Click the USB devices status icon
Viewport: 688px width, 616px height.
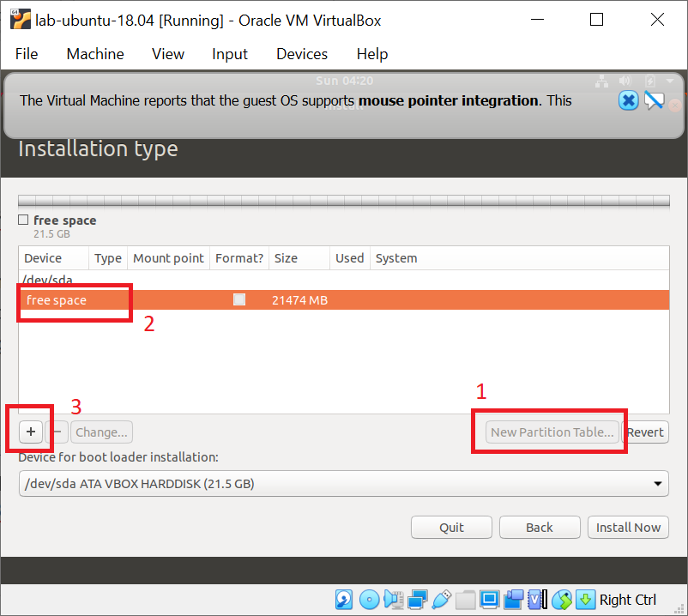pyautogui.click(x=442, y=600)
